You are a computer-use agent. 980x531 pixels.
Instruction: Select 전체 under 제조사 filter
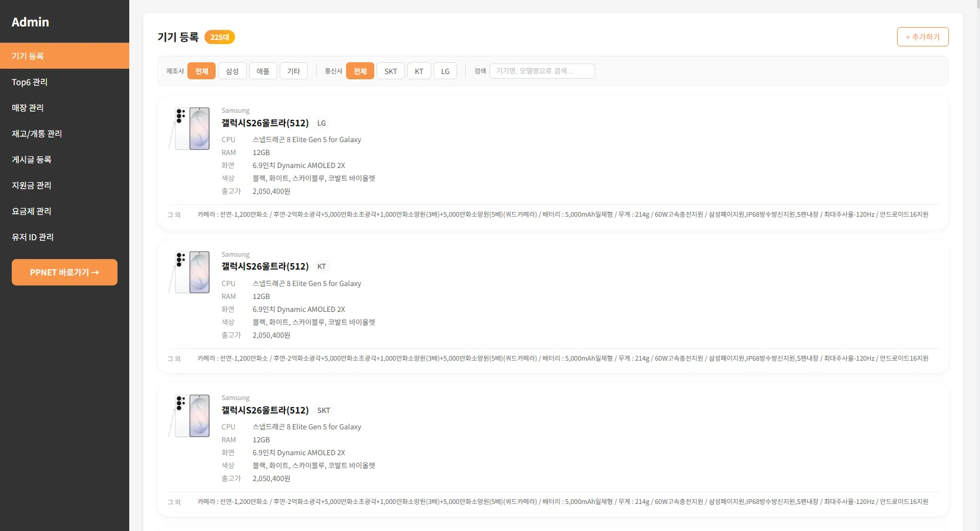tap(202, 71)
